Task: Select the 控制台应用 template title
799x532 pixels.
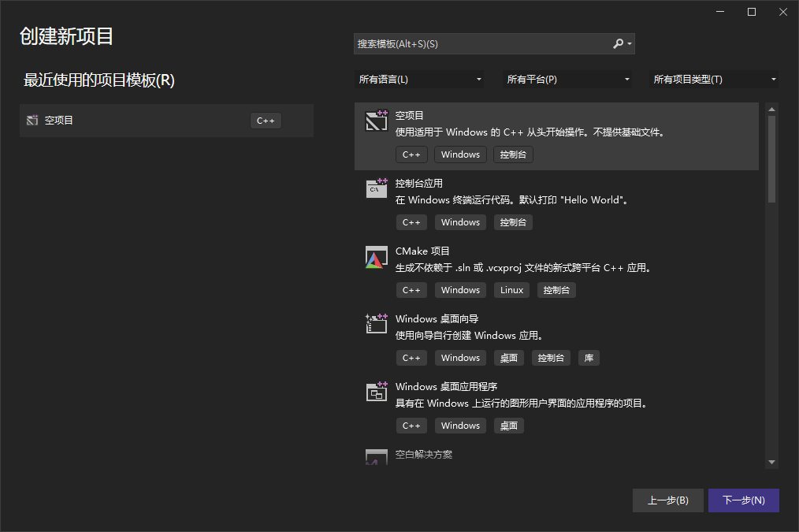Action: (419, 184)
